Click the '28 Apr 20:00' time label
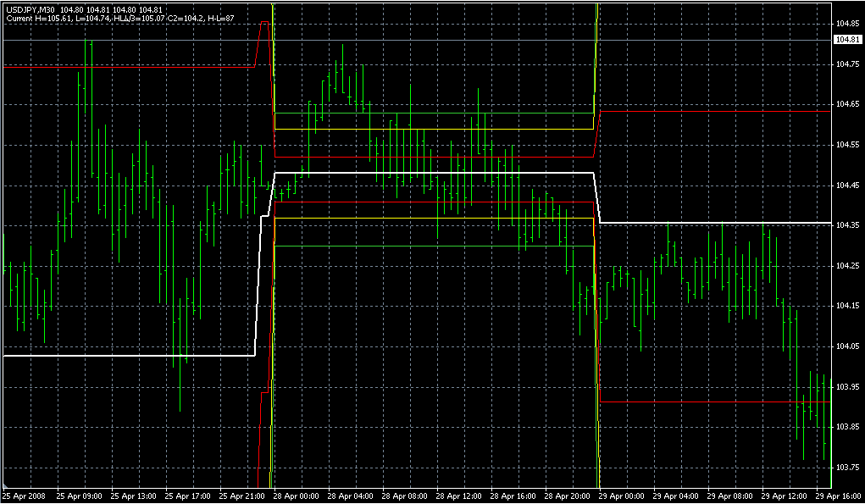 (568, 496)
